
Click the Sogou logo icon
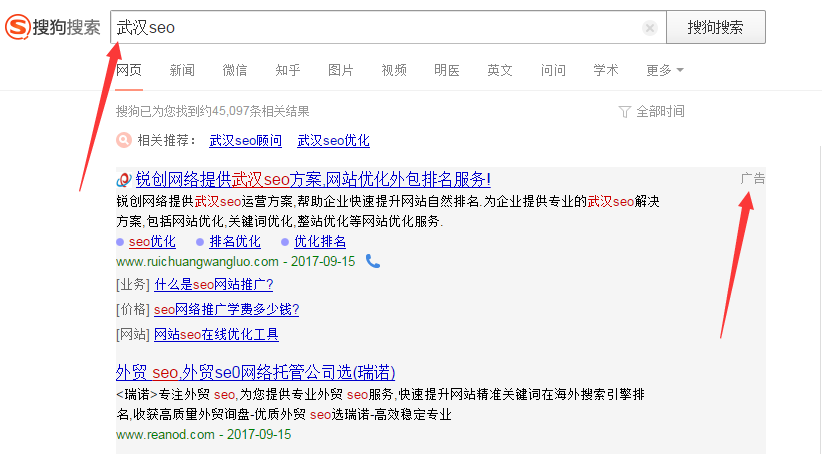[x=17, y=27]
